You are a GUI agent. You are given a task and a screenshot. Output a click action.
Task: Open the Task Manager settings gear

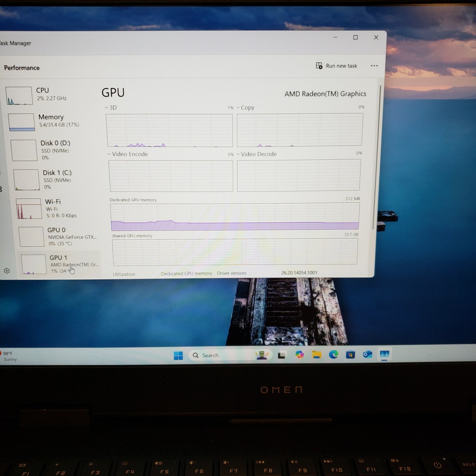point(7,271)
